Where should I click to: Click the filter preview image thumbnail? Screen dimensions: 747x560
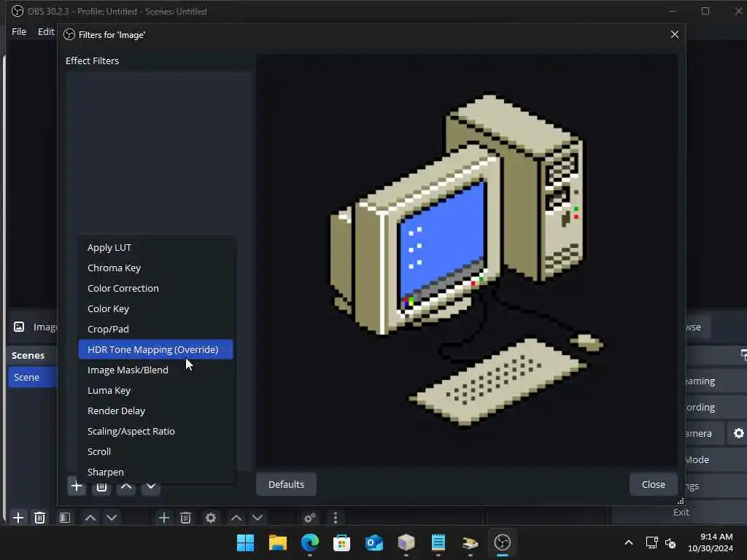[x=467, y=260]
